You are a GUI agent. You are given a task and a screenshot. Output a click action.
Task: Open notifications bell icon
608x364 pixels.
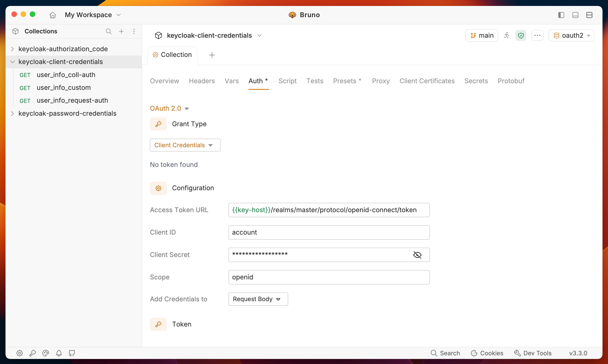pyautogui.click(x=59, y=353)
